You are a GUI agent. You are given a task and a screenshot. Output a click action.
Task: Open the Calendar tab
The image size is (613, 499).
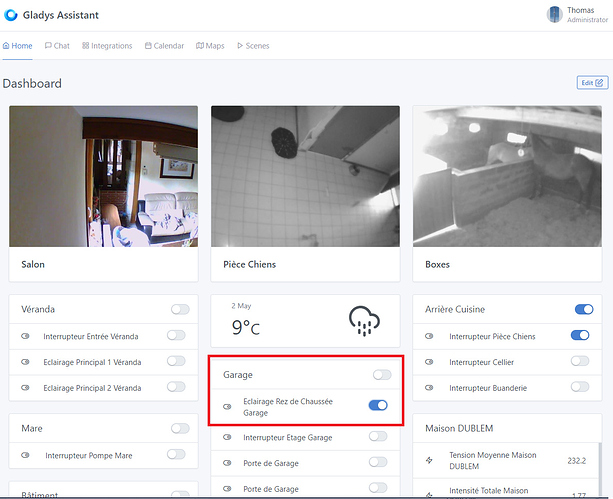click(x=164, y=46)
